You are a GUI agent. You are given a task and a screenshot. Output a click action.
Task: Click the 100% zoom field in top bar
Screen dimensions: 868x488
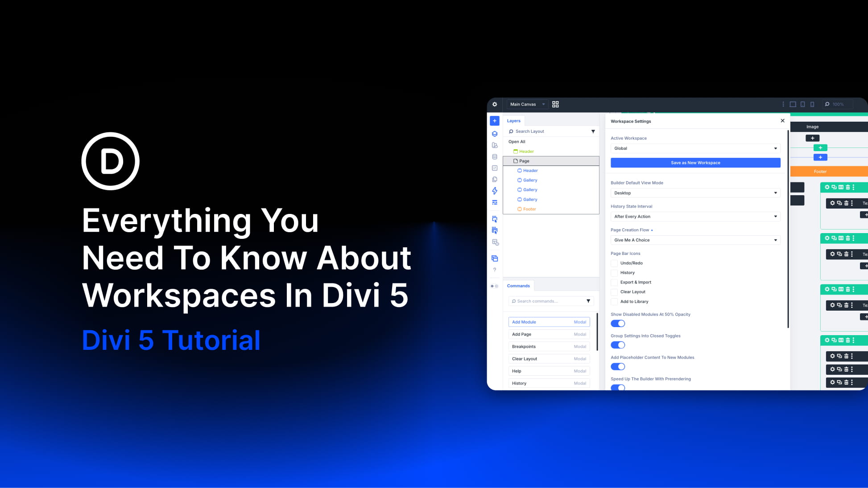point(838,104)
